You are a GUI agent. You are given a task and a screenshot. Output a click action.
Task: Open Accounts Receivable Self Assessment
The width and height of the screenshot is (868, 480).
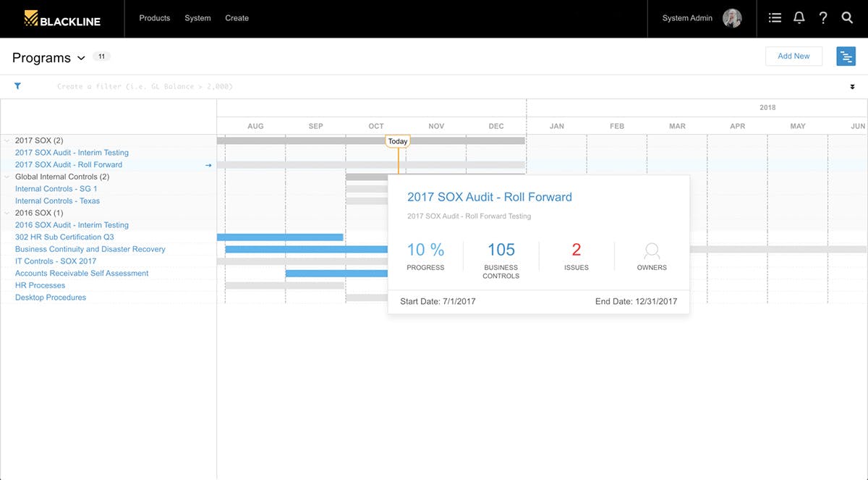click(82, 273)
